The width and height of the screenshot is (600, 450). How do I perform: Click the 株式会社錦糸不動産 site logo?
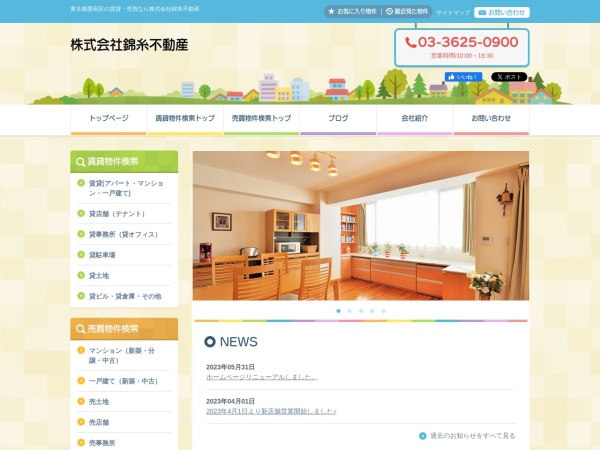pyautogui.click(x=129, y=45)
